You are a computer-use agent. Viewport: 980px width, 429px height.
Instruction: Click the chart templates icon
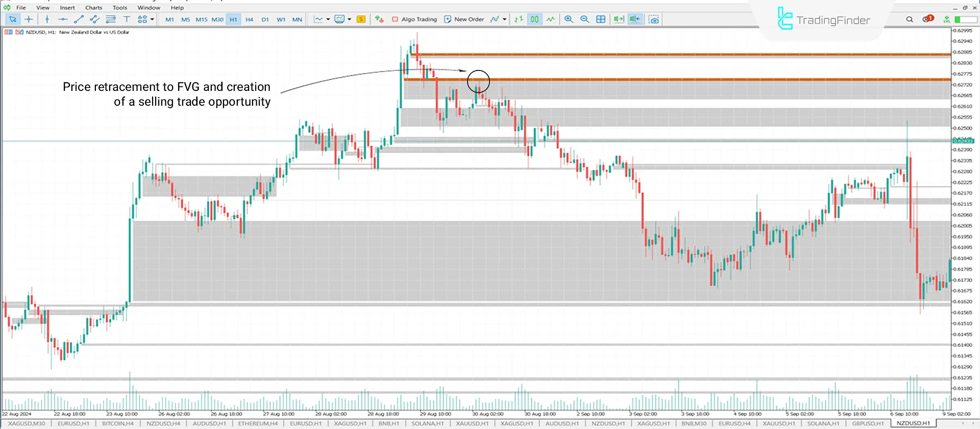pyautogui.click(x=339, y=19)
